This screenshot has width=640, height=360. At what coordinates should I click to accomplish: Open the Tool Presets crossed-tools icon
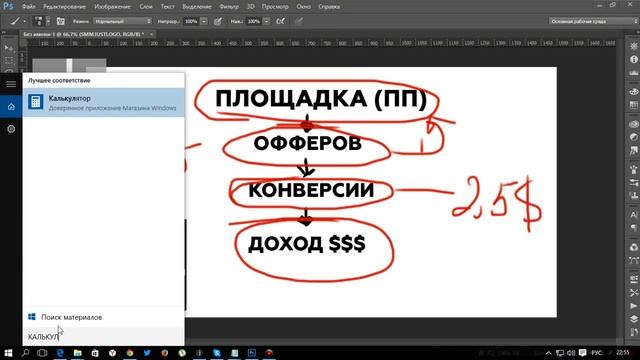[633, 292]
